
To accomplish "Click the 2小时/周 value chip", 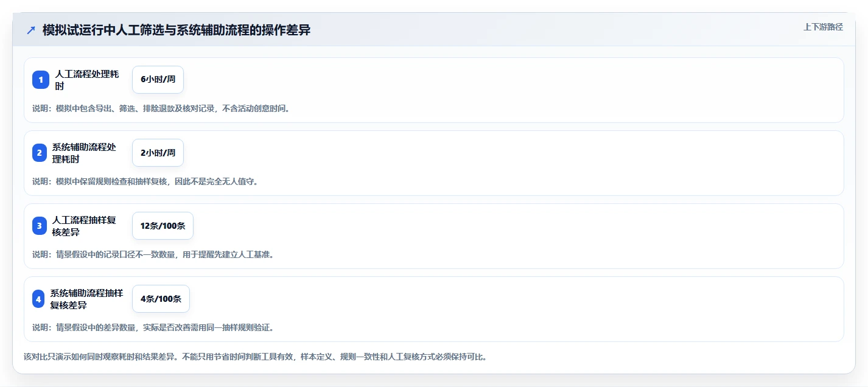I will 158,153.
